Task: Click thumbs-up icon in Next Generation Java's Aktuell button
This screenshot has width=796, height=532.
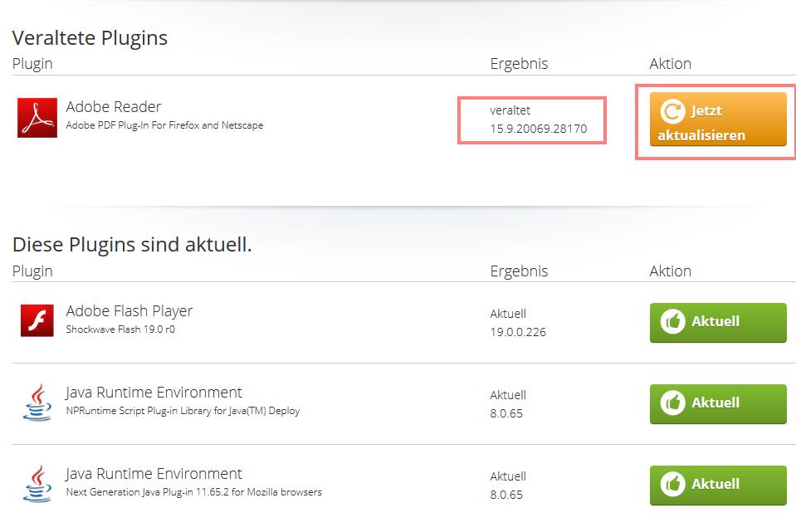Action: pos(672,484)
